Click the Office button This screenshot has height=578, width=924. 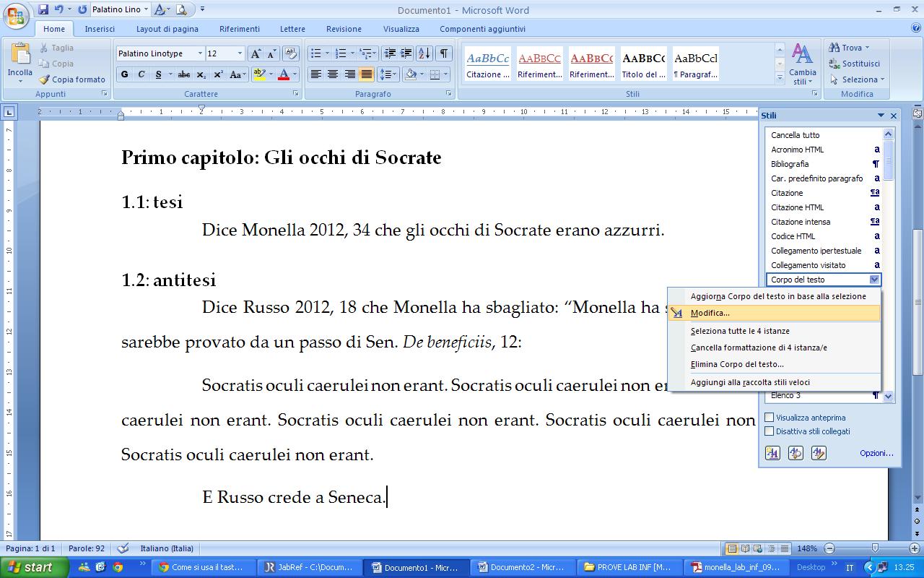(17, 15)
